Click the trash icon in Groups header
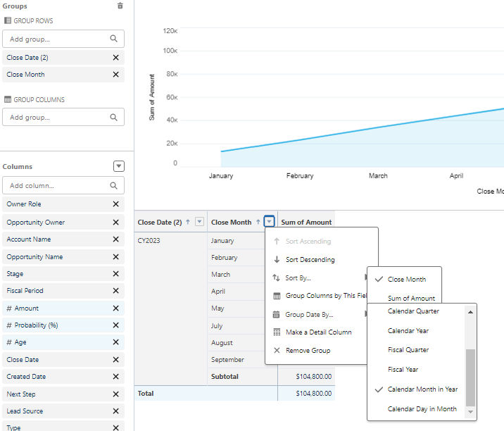Viewport: 504px width, 431px height. pos(120,6)
